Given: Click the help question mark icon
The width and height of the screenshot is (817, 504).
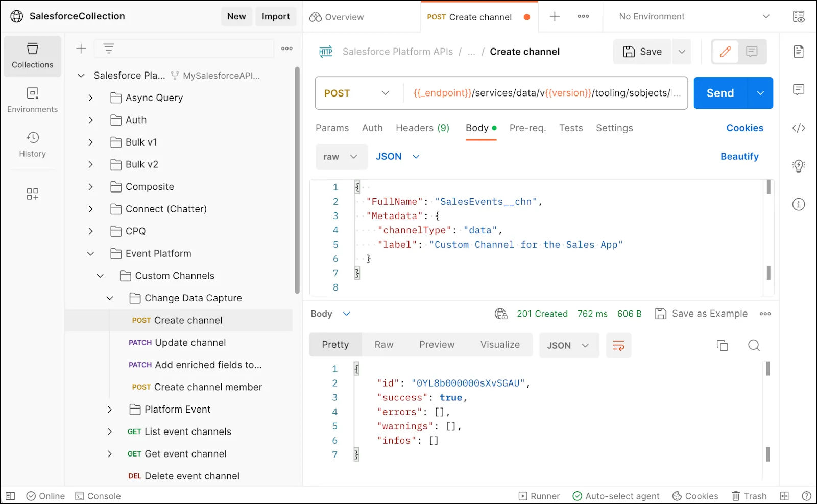Looking at the screenshot, I should tap(806, 496).
